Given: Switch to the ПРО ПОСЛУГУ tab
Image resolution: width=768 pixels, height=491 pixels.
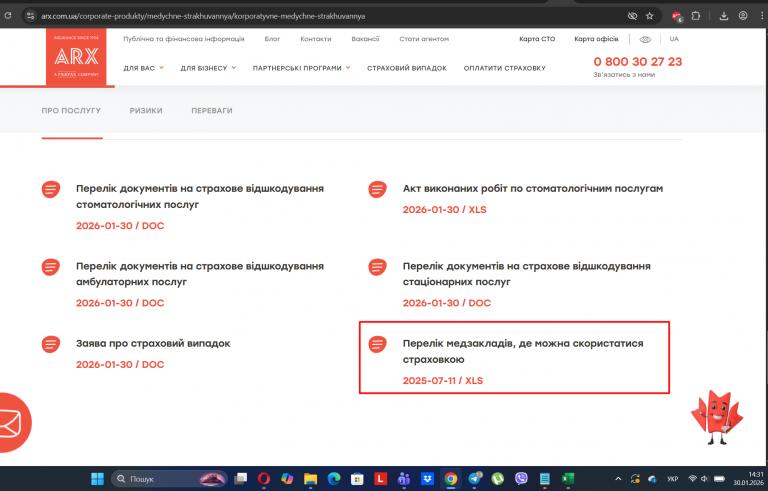Looking at the screenshot, I should pos(71,111).
